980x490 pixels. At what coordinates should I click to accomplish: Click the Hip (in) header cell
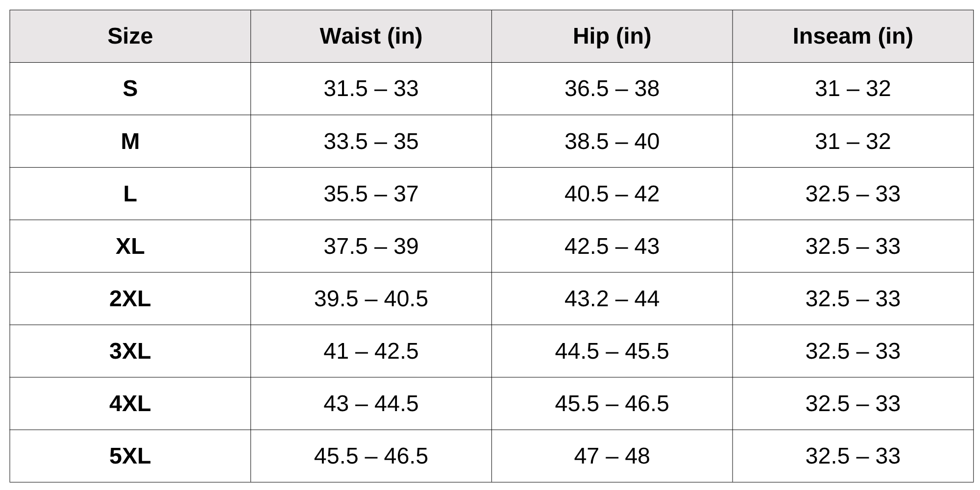pos(612,36)
